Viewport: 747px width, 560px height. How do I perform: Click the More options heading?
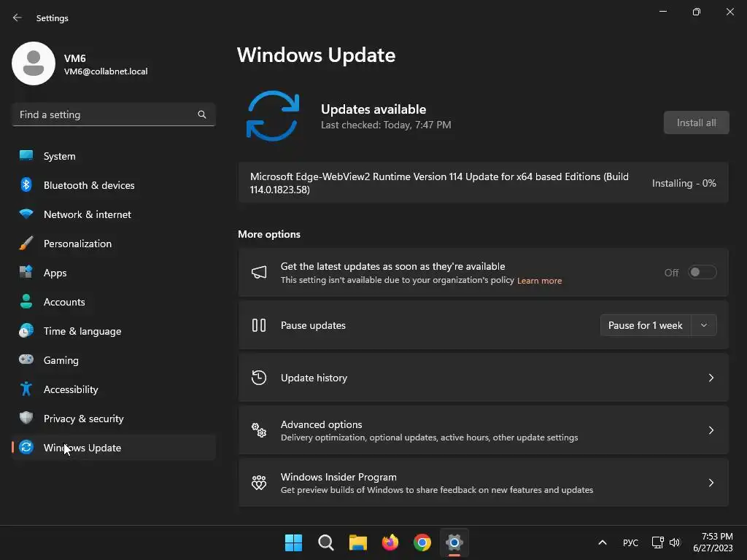click(269, 234)
